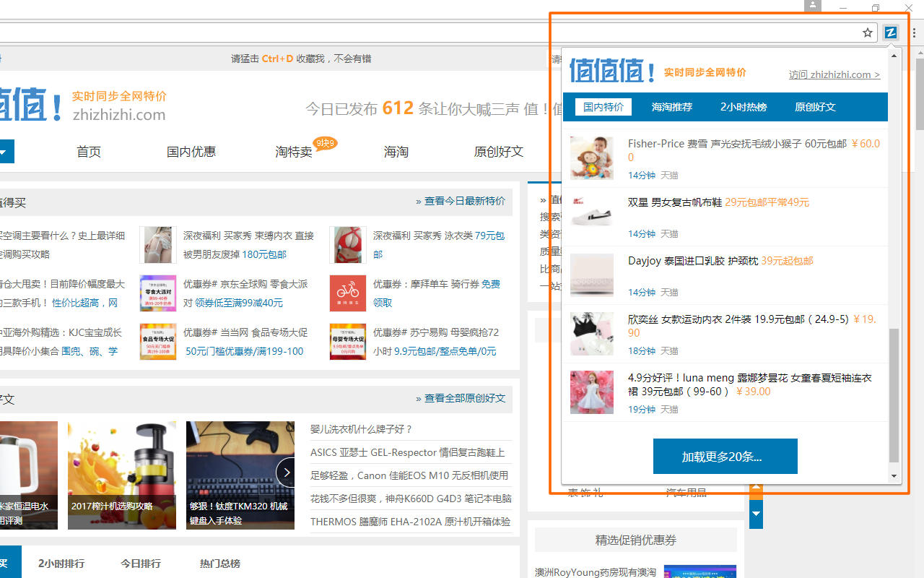The height and width of the screenshot is (578, 924).
Task: Open 钛度TKM320 机械键盘入手体验 card
Action: click(240, 475)
